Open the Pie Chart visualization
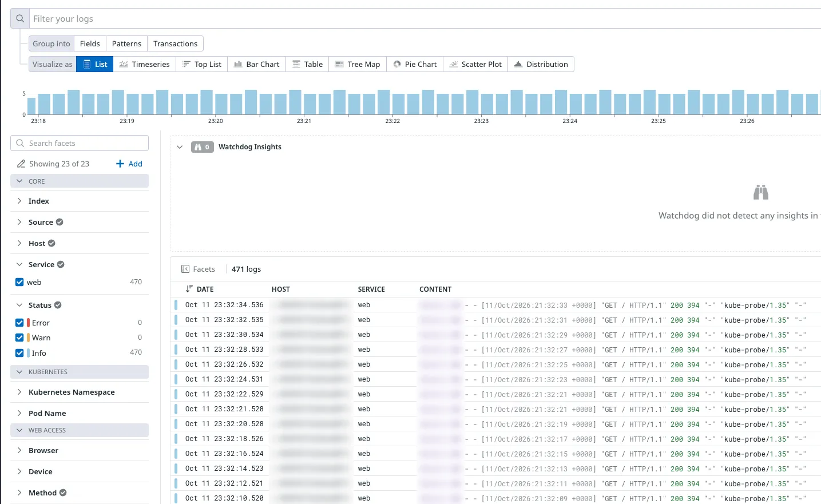The height and width of the screenshot is (504, 821). point(415,64)
